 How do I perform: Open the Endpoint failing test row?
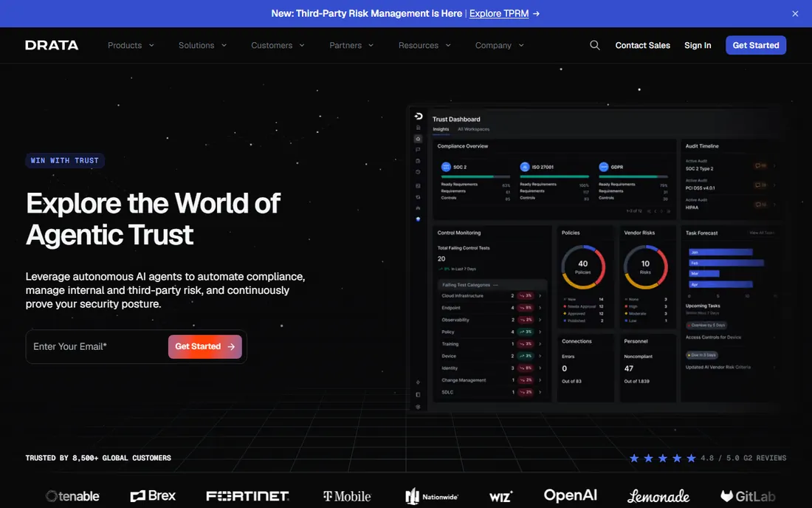point(492,308)
